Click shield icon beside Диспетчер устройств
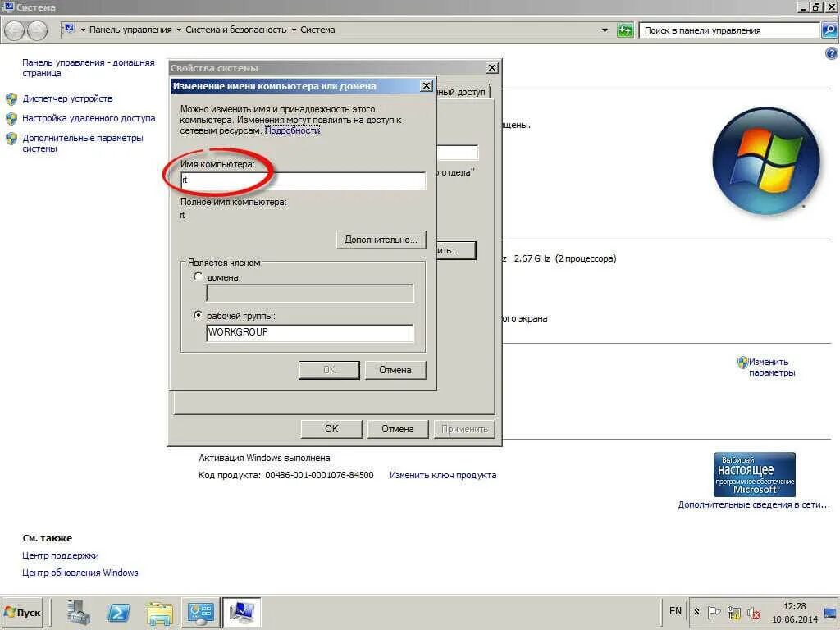840x630 pixels. point(11,99)
